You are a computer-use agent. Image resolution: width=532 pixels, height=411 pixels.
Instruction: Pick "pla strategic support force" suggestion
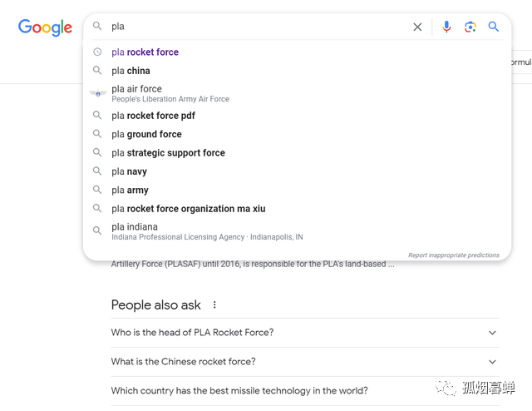[168, 153]
